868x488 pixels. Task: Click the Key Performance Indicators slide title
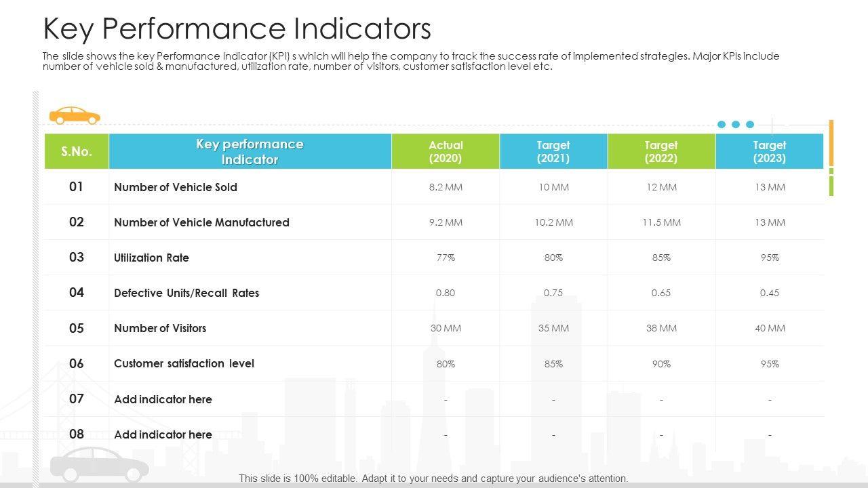(237, 29)
